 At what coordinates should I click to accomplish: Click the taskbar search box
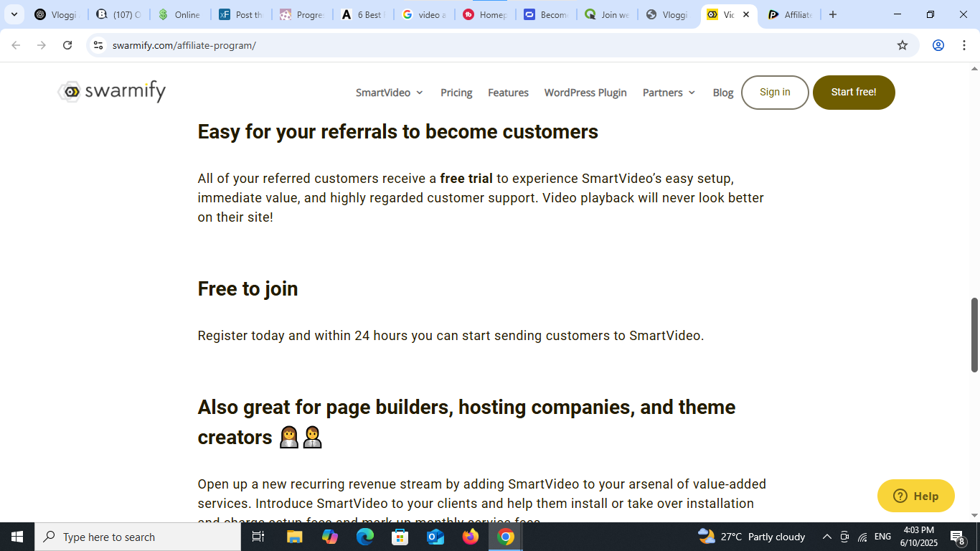tap(138, 537)
